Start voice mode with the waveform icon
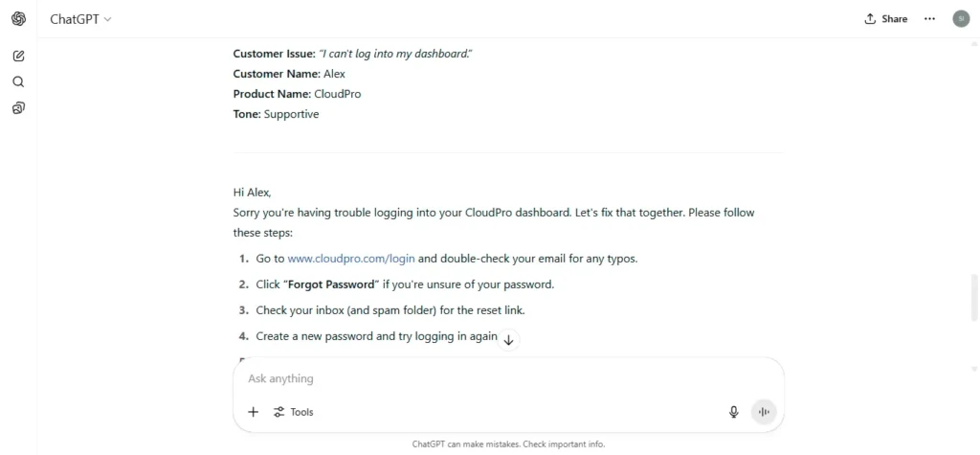 (764, 412)
